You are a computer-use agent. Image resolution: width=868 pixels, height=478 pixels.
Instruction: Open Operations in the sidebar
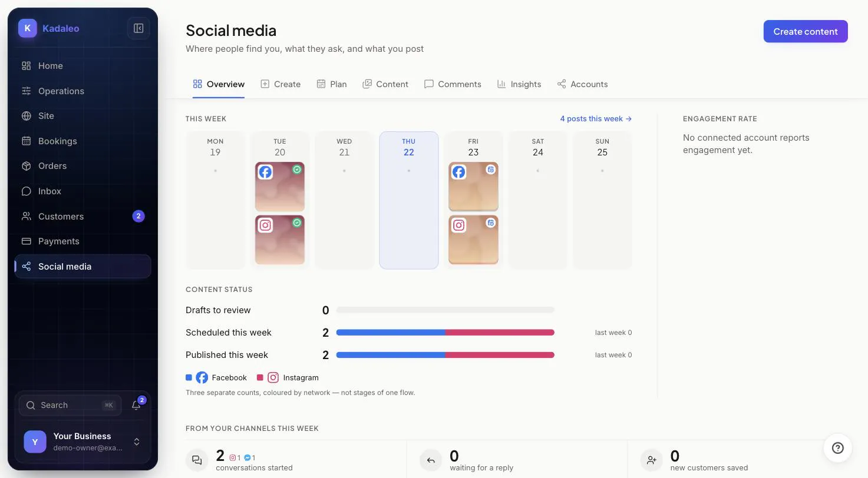[82, 91]
